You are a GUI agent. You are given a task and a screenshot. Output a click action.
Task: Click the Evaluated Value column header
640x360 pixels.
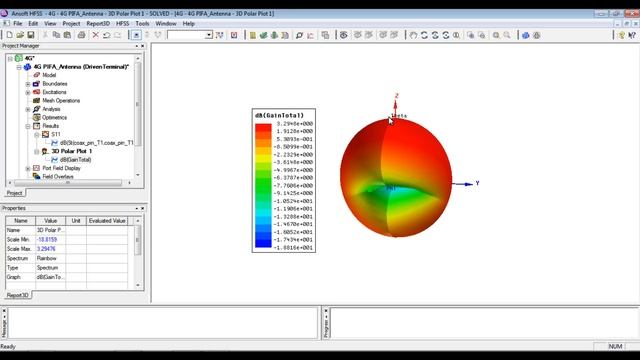coord(107,221)
